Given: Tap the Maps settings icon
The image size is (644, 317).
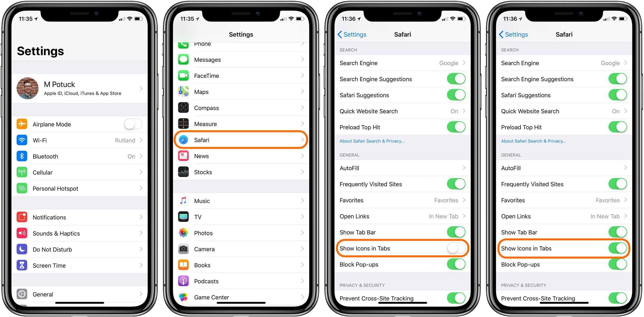Looking at the screenshot, I should tap(184, 91).
